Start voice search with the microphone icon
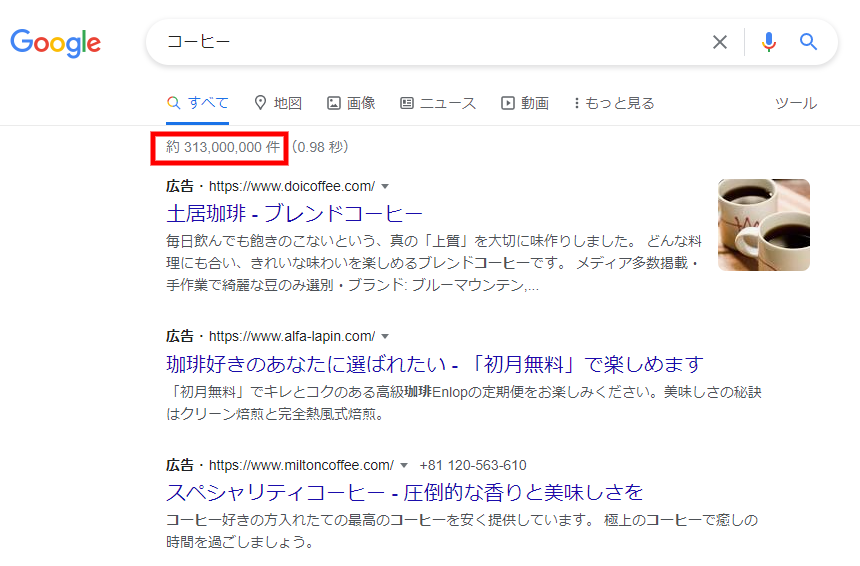The height and width of the screenshot is (566, 860). pos(769,42)
